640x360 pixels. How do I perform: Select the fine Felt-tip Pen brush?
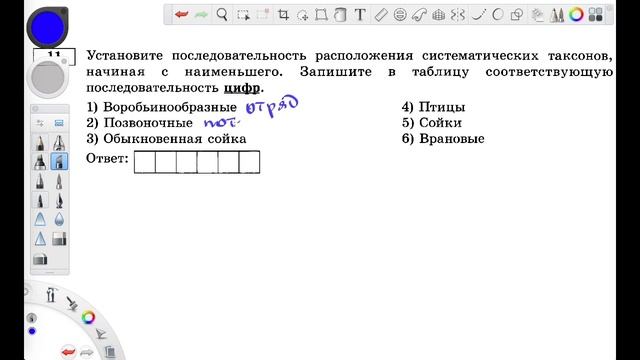pos(59,181)
